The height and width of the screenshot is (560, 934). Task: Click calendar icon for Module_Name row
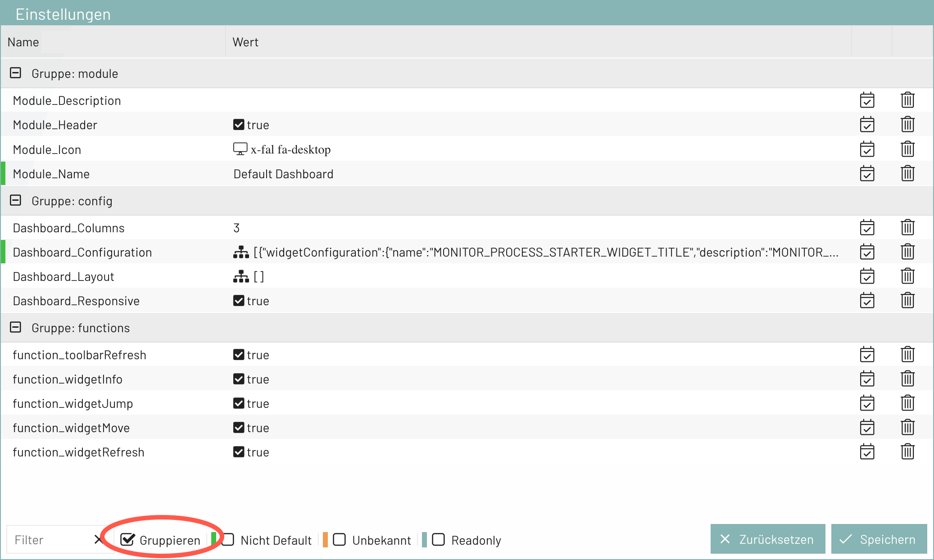867,174
